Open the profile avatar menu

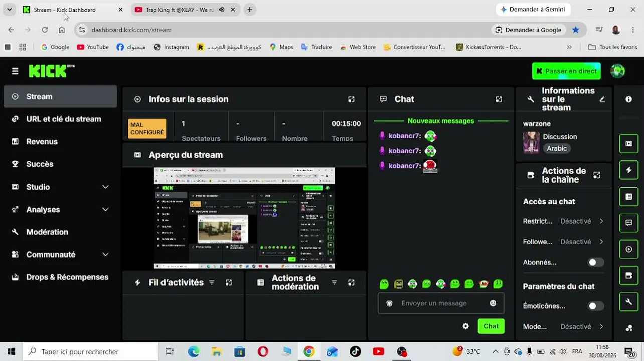point(617,71)
